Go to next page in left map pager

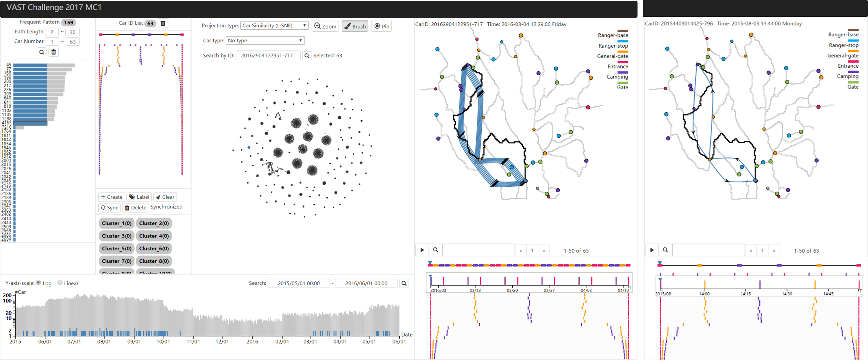point(544,250)
